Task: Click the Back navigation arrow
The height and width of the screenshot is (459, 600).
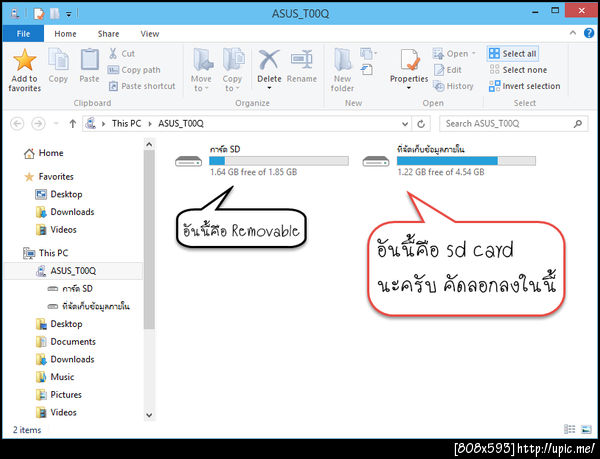Action: [x=17, y=124]
